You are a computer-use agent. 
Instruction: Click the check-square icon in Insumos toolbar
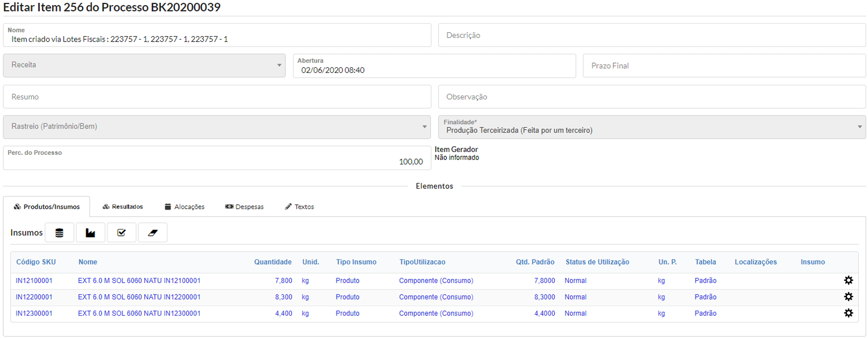121,233
